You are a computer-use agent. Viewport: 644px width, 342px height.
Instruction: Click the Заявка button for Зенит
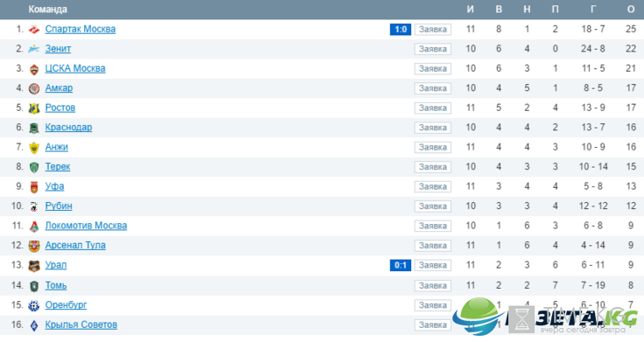pos(433,49)
